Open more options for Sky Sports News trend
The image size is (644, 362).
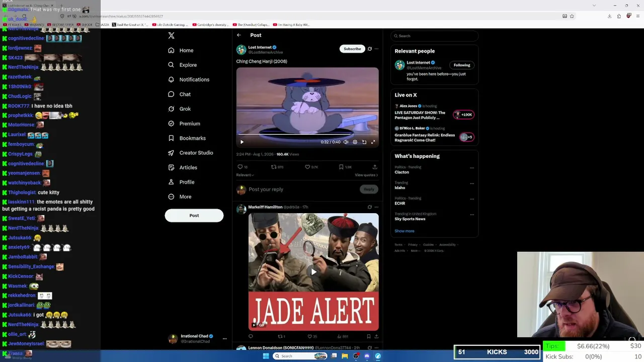point(472,215)
